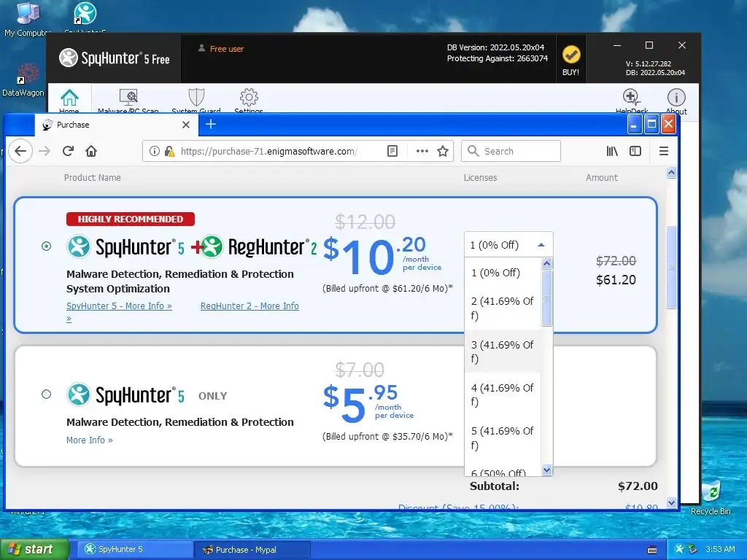Click page scrollbar down arrow
747x560 pixels.
(671, 502)
